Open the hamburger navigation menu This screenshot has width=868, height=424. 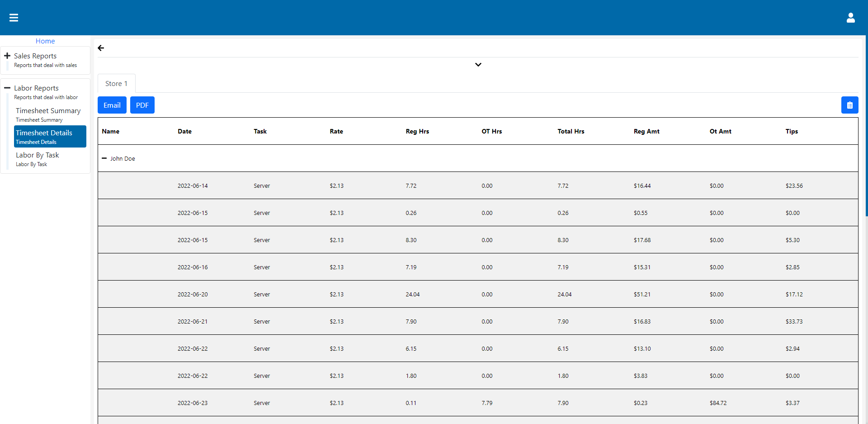[14, 18]
